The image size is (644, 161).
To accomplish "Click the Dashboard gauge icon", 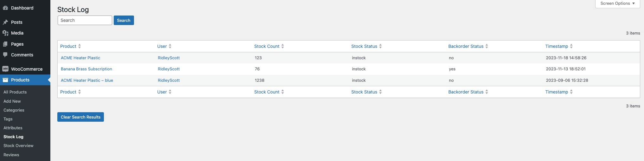I will [x=5, y=8].
